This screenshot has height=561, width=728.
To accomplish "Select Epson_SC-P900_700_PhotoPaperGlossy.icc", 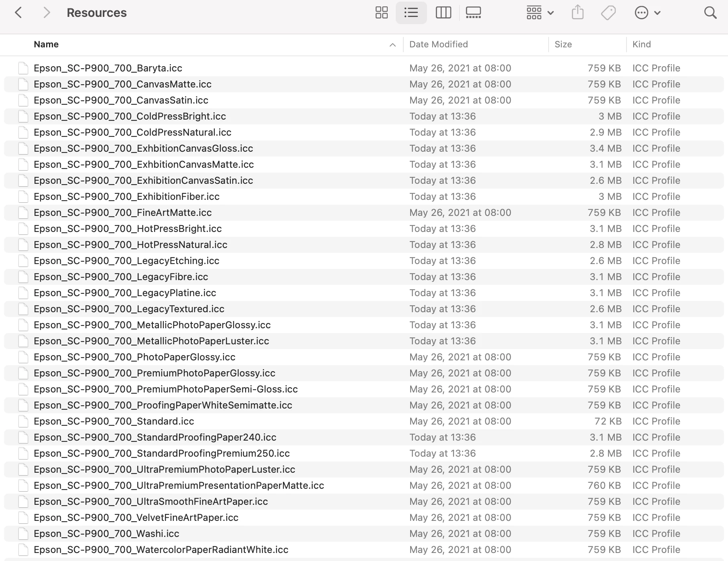I will click(x=364, y=357).
